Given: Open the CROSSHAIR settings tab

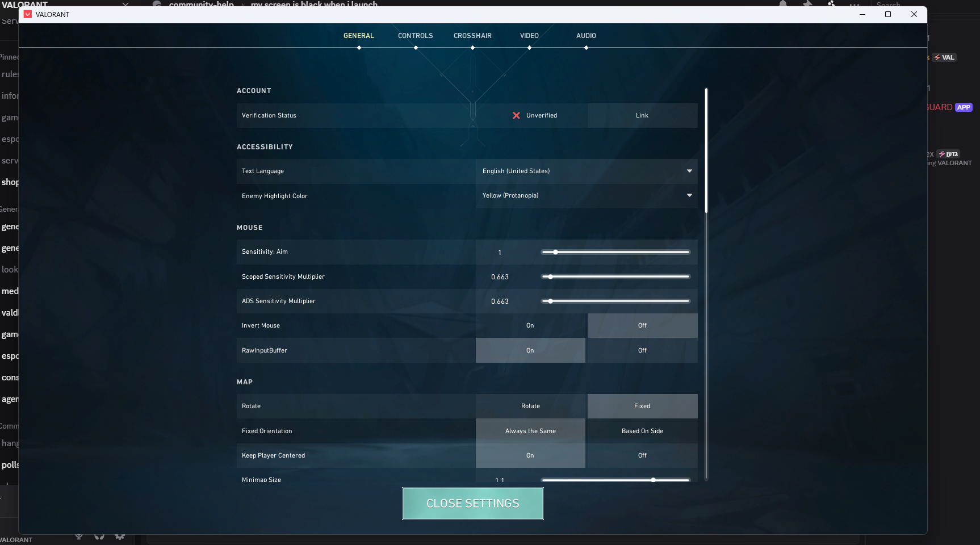Looking at the screenshot, I should pyautogui.click(x=472, y=36).
